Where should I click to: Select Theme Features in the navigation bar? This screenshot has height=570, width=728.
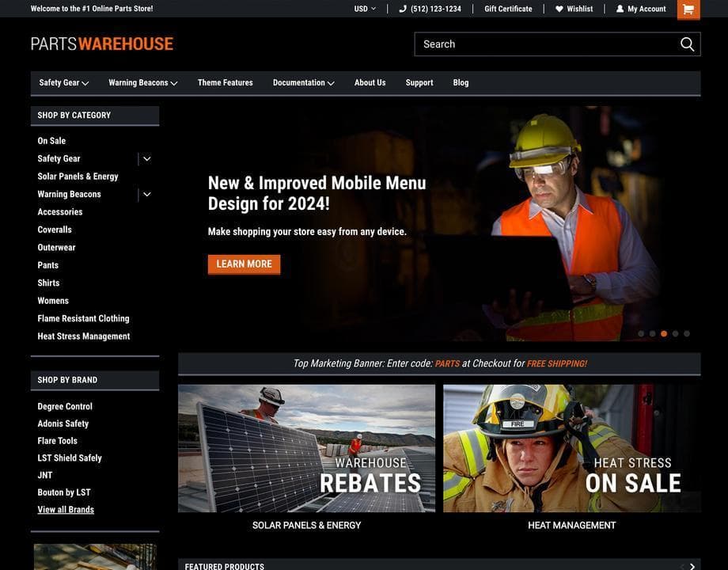[225, 82]
